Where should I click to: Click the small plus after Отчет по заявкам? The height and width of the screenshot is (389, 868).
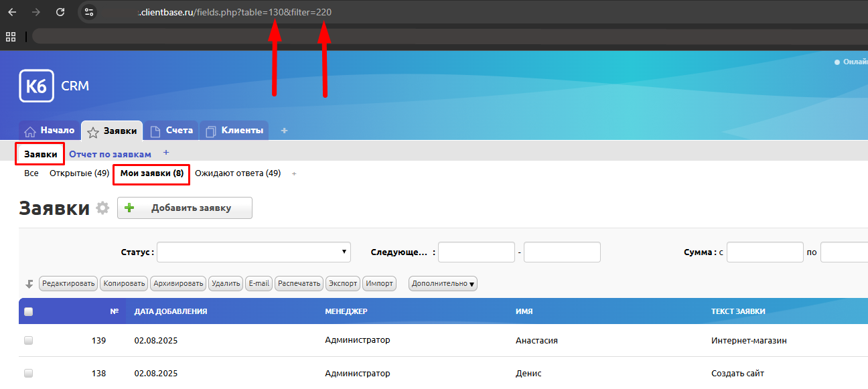point(166,153)
